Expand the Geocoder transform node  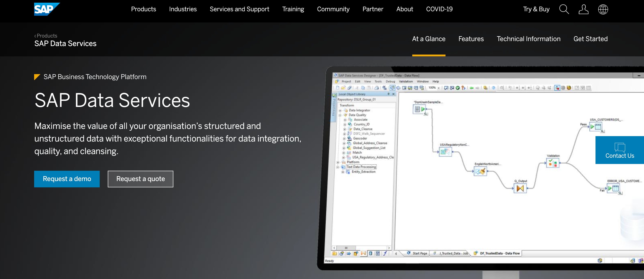(344, 139)
